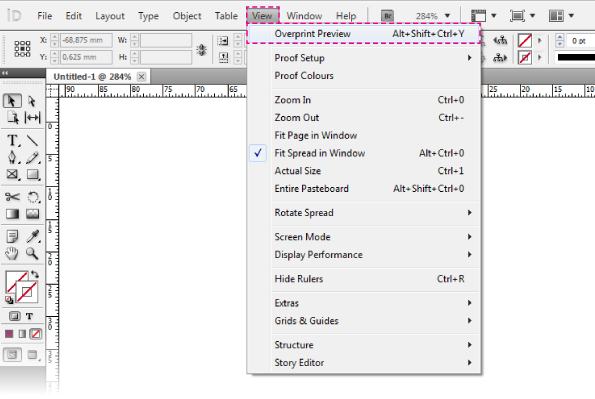Click Formatting Affects Container icon
The height and width of the screenshot is (399, 595).
(14, 316)
